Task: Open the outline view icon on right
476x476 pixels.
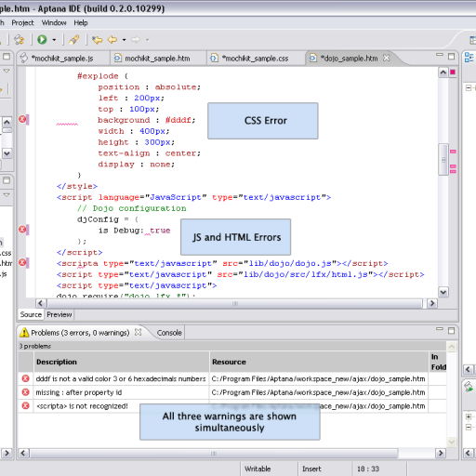Action: (469, 58)
